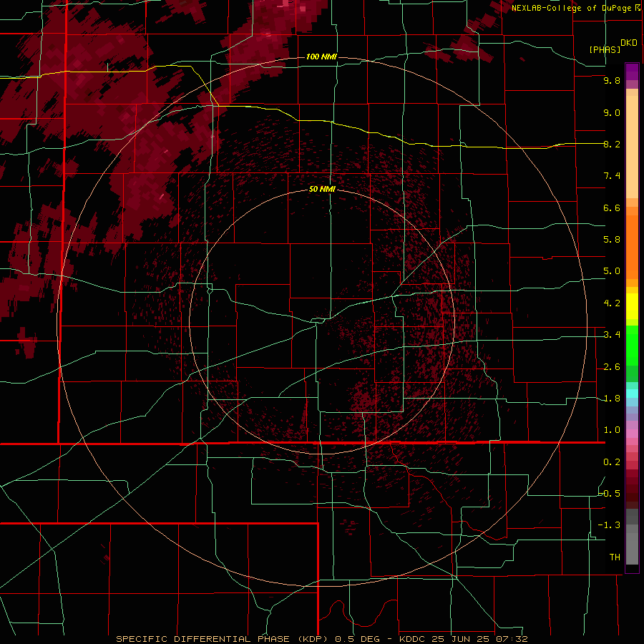Click the TH threshold label on scale
The height and width of the screenshot is (644, 644).
point(615,557)
